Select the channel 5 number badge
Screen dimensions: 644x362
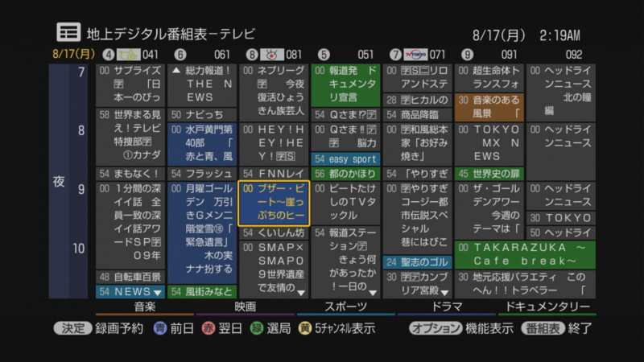(x=324, y=55)
